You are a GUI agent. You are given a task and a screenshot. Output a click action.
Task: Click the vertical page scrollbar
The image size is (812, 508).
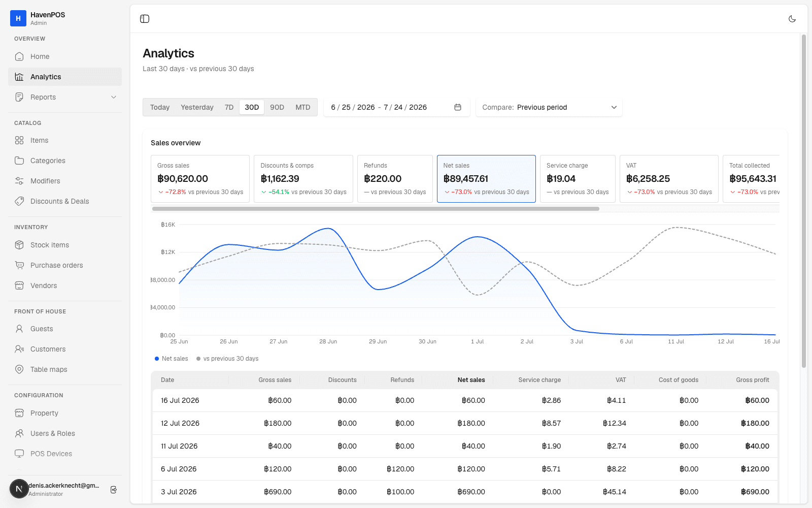tap(804, 201)
